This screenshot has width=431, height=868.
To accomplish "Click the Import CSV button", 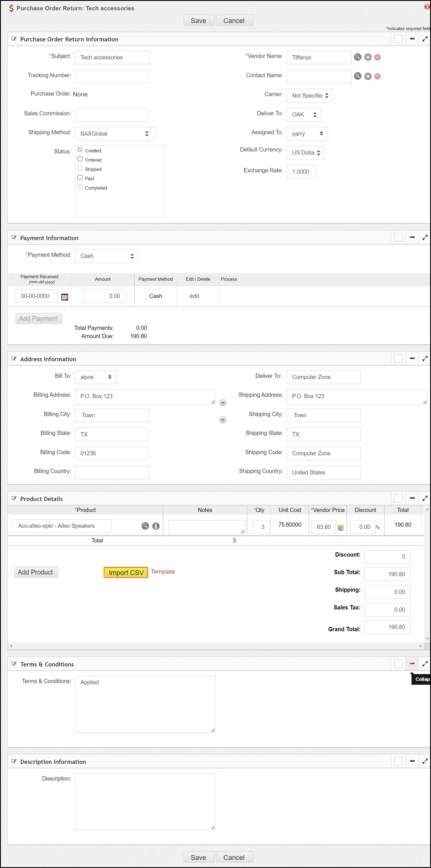I will 126,573.
